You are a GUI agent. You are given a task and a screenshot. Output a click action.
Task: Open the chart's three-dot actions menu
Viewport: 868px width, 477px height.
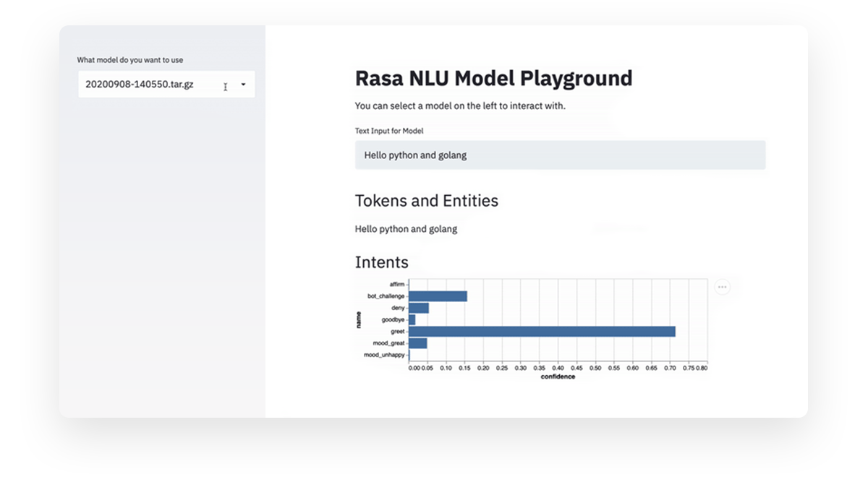(x=722, y=287)
